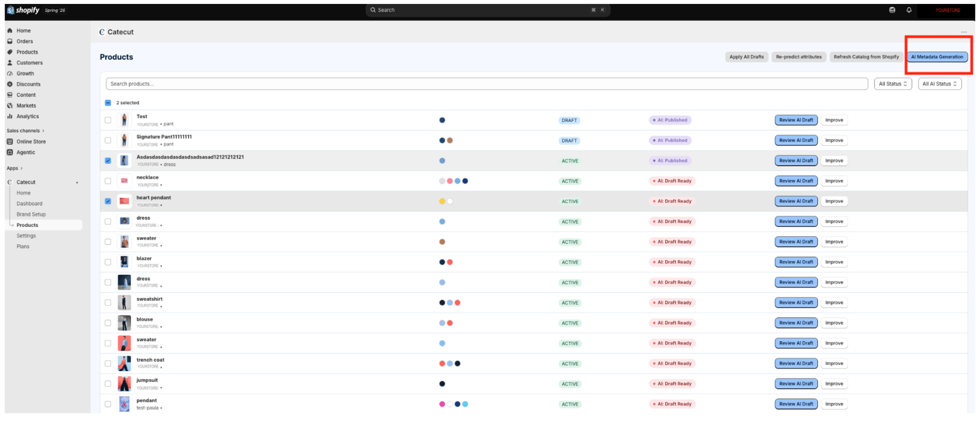The image size is (980, 426).
Task: Click the Search products input field
Action: click(487, 84)
